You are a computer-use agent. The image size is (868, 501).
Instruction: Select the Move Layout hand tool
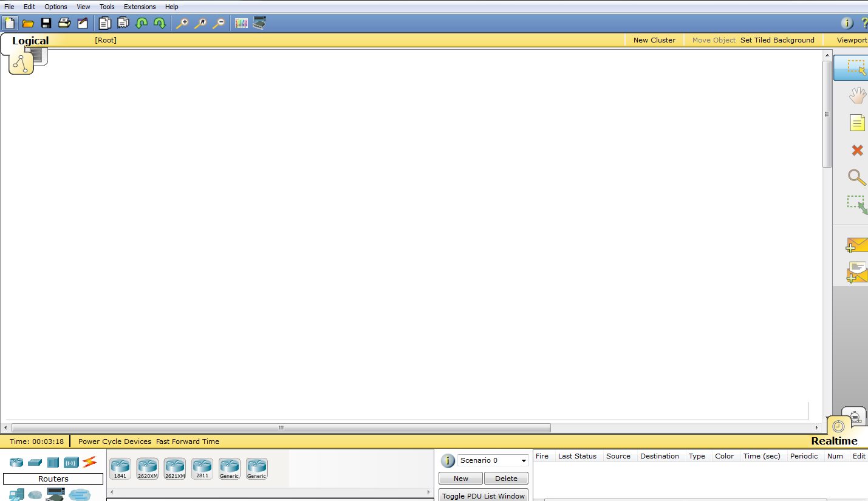coord(856,95)
